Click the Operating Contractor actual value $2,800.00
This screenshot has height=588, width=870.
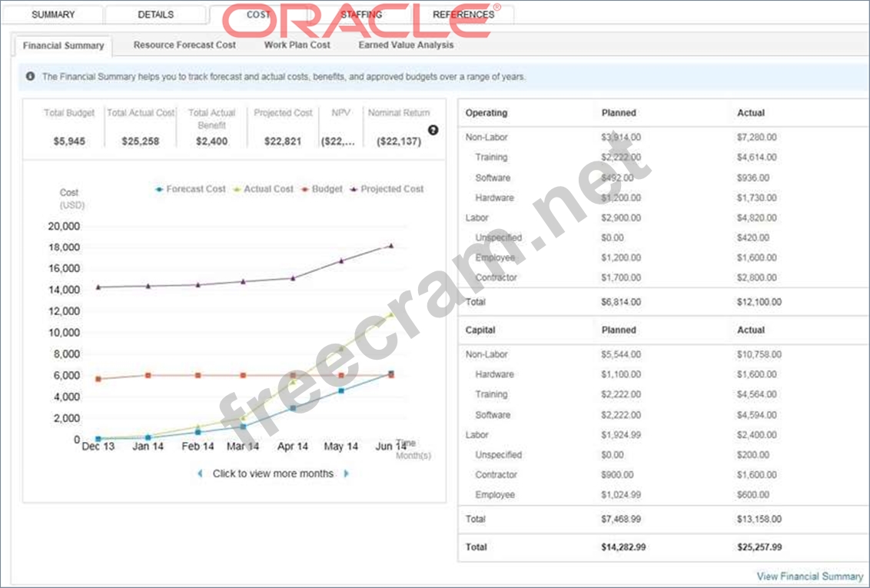(757, 278)
